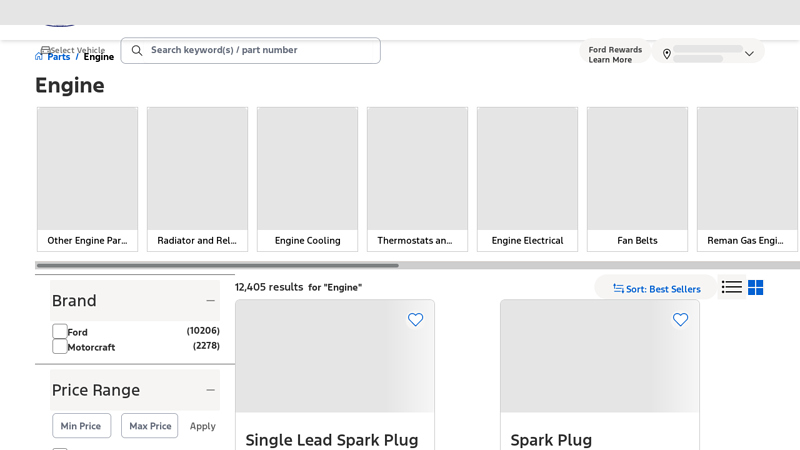
Task: Expand the location selector chevron
Action: click(749, 54)
